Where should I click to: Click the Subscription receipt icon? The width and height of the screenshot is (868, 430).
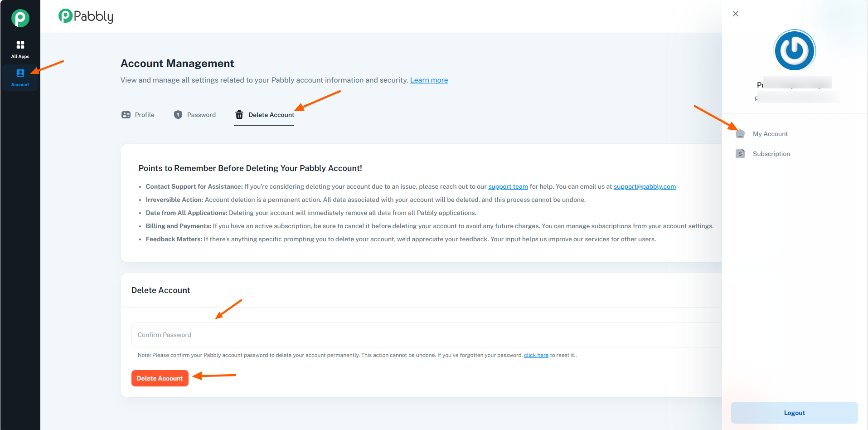(x=740, y=154)
